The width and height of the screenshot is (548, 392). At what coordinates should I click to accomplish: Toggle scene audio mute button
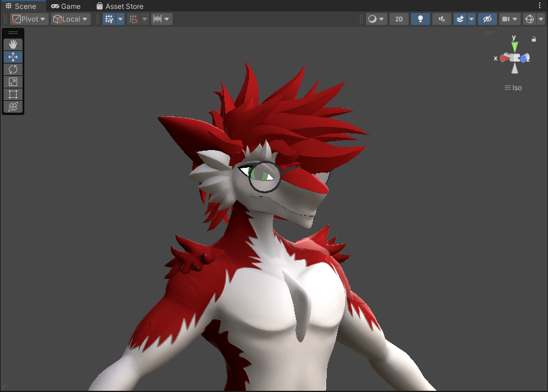click(441, 19)
